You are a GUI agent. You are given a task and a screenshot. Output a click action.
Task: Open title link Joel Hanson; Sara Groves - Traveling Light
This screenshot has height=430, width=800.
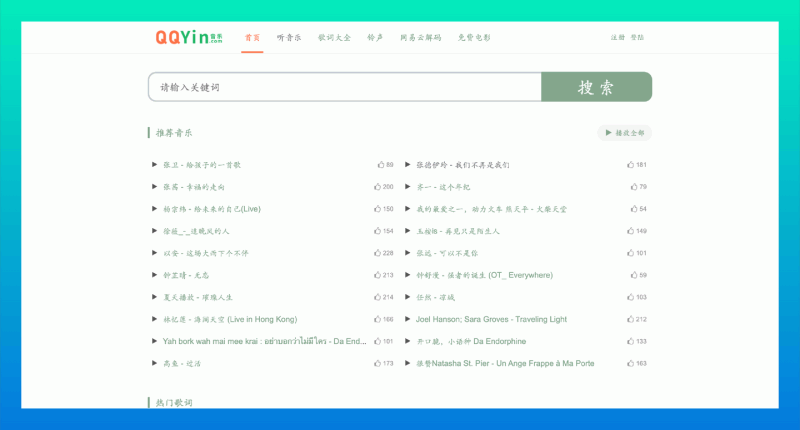491,319
